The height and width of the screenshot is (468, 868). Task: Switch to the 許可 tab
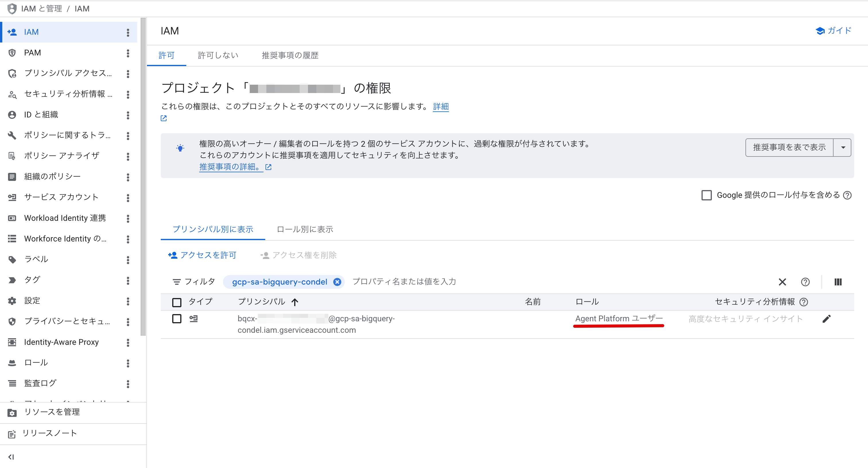click(x=166, y=55)
